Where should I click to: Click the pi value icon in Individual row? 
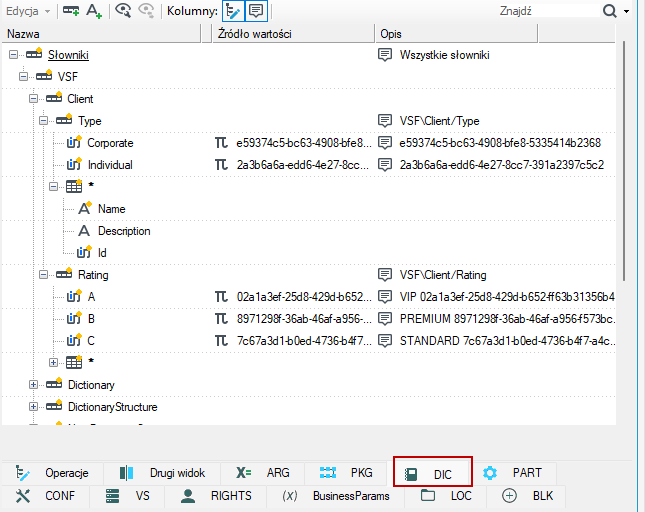(221, 165)
